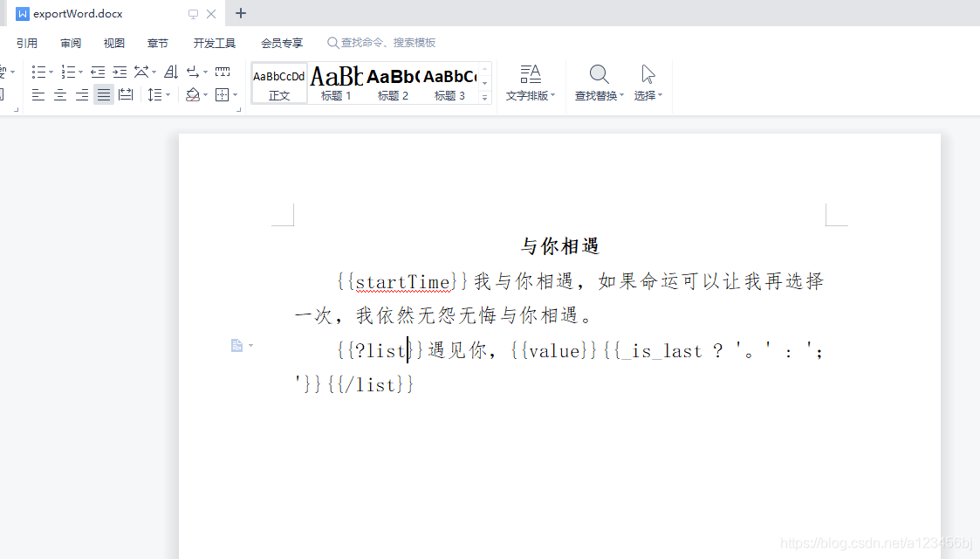
Task: Apply center text alignment
Action: point(59,94)
